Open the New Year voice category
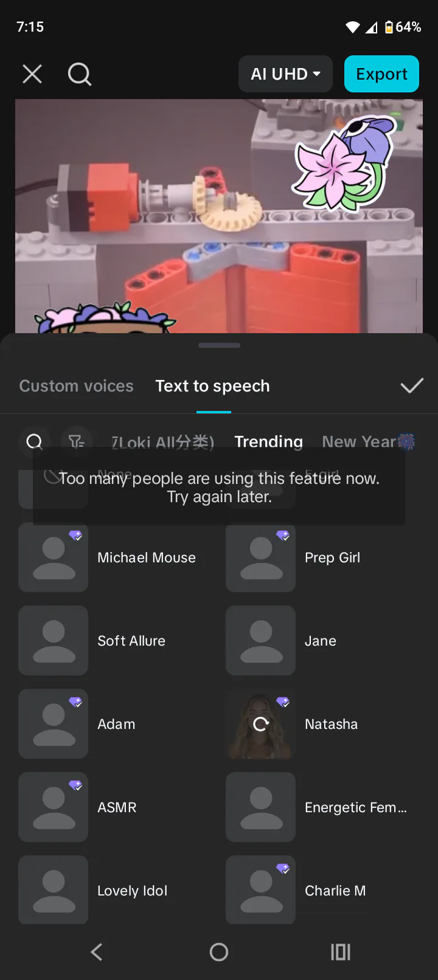 pos(368,441)
